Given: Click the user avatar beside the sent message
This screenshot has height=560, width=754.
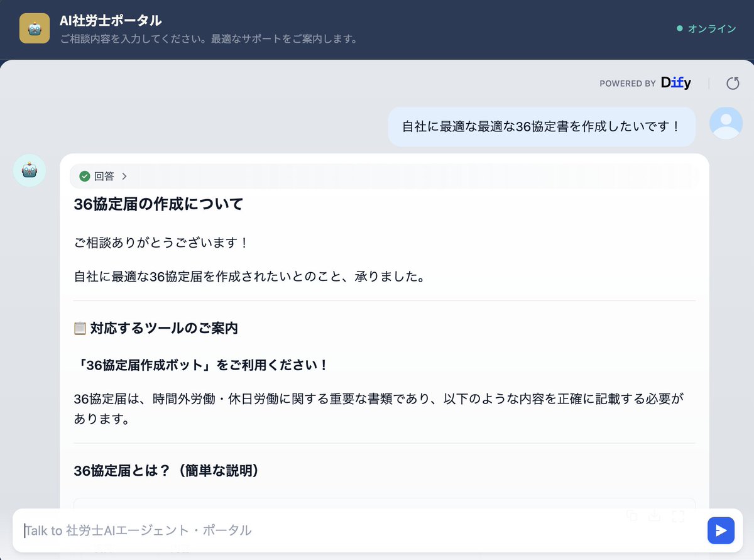Looking at the screenshot, I should 726,123.
